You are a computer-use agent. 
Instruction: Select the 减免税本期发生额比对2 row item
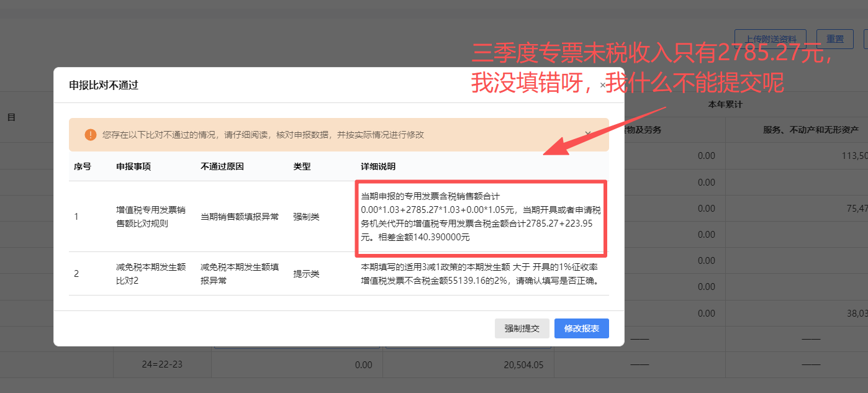(x=151, y=274)
